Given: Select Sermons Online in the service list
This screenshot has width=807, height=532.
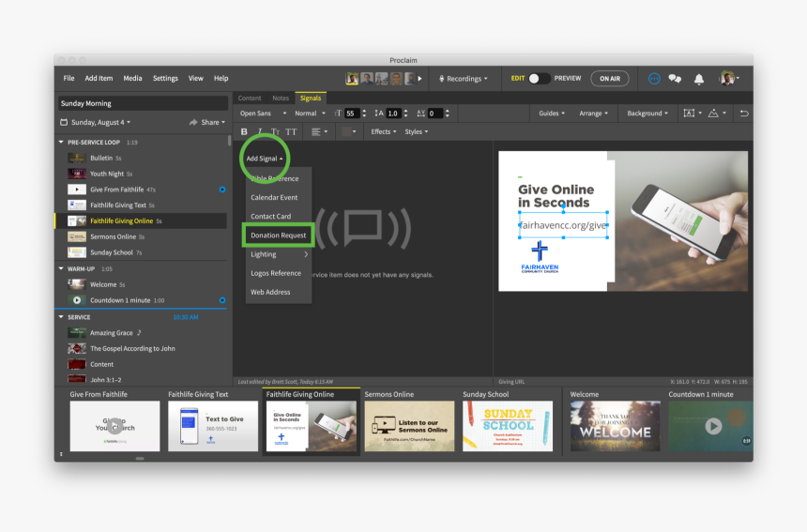Looking at the screenshot, I should (141, 236).
